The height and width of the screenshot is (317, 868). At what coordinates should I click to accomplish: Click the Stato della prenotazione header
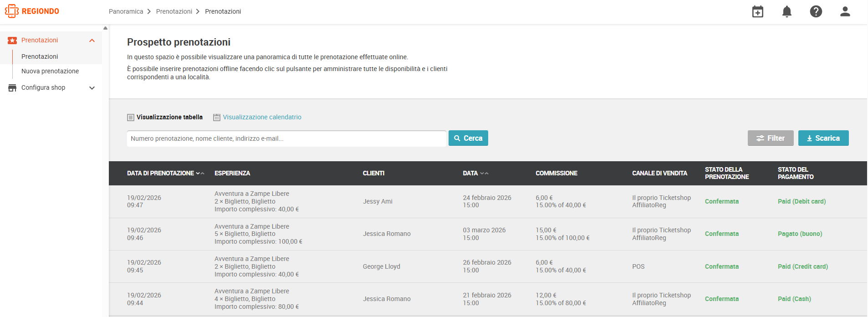727,173
